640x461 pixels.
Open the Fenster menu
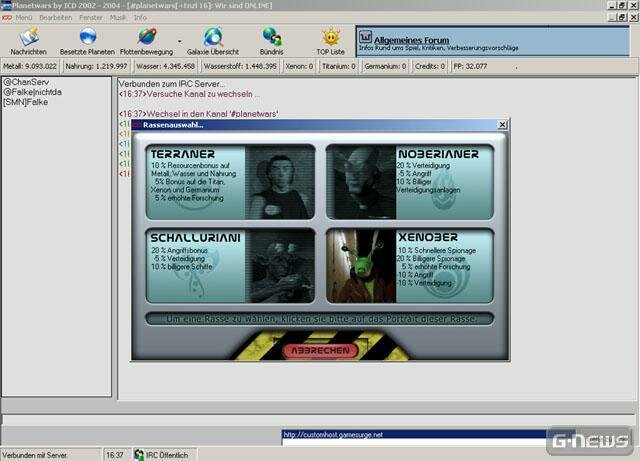click(x=91, y=18)
